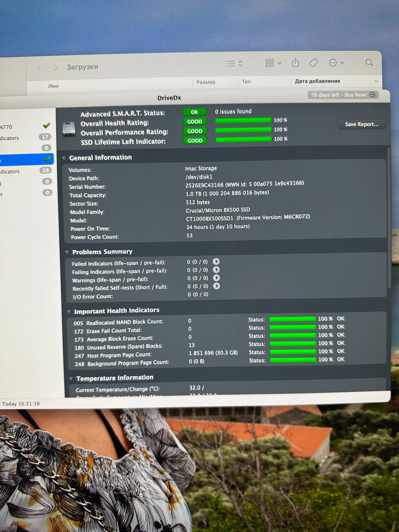Sort Finder list by Тип column
Screen dimensions: 399x532
click(246, 82)
